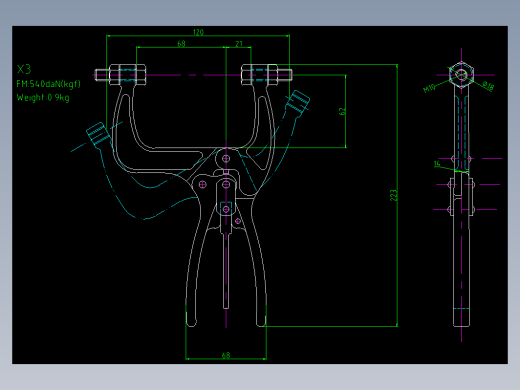Select the 14 thickness dimension in side view
The image size is (520, 390).
(437, 164)
